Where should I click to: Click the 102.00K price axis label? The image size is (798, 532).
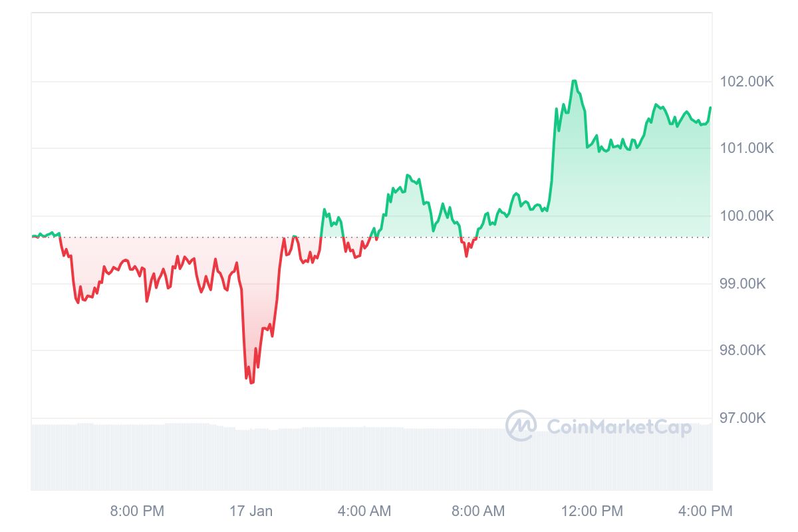pyautogui.click(x=747, y=82)
